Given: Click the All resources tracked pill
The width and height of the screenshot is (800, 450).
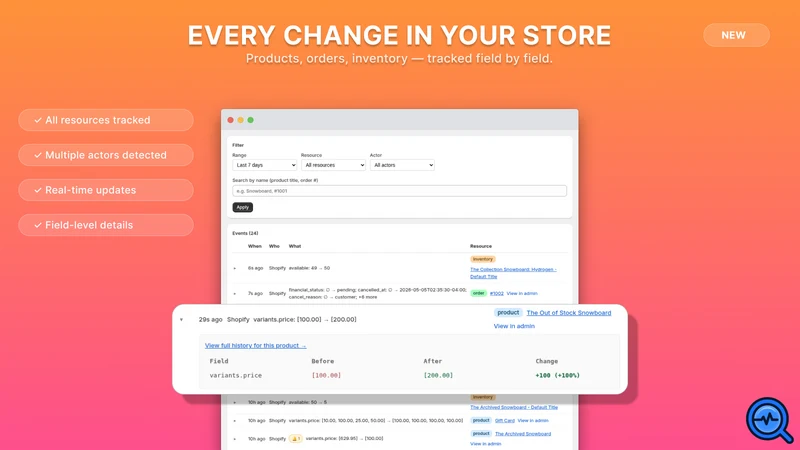Looking at the screenshot, I should point(106,120).
